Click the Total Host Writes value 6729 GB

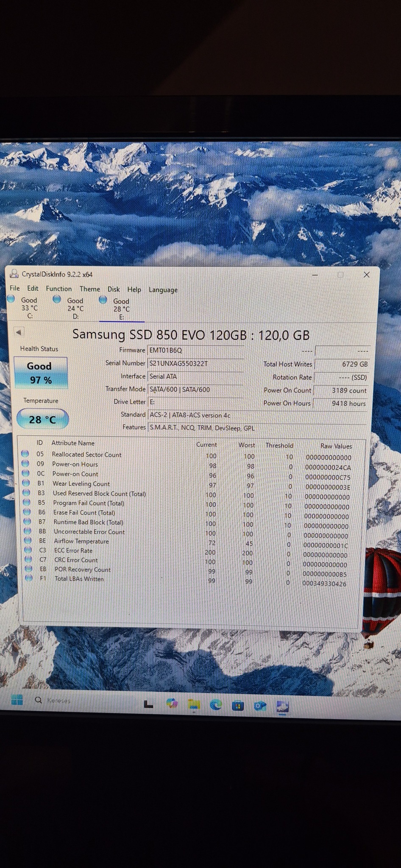(341, 364)
